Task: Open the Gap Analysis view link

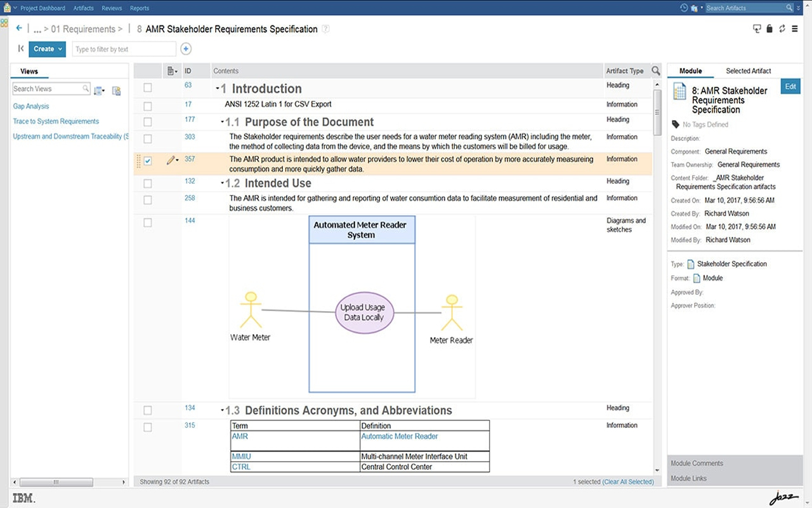Action: point(31,107)
